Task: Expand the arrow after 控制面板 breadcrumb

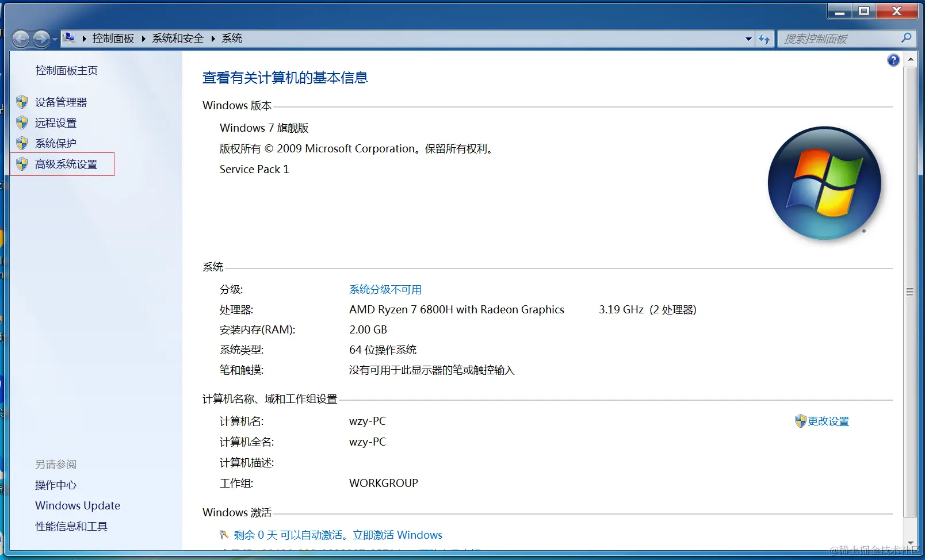Action: pos(143,39)
